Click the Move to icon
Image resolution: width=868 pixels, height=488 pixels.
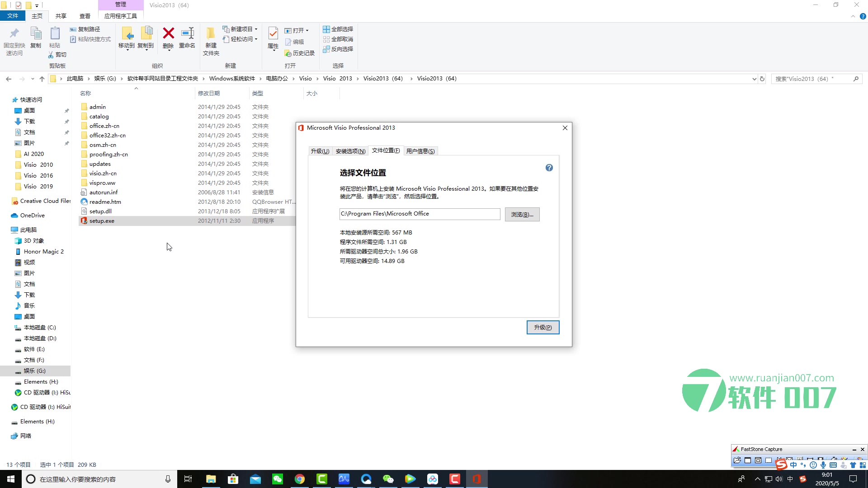(x=127, y=33)
